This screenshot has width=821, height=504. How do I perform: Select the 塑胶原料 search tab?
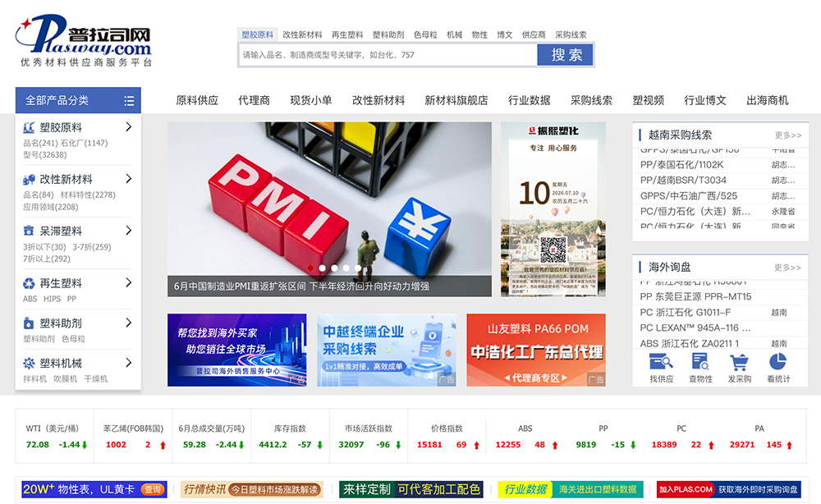257,34
